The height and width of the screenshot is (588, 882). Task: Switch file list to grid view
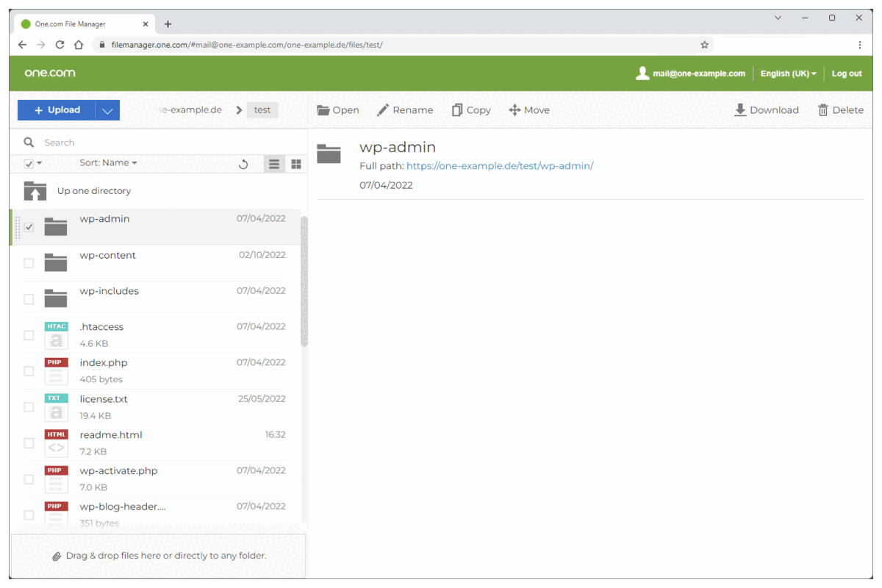[x=296, y=164]
